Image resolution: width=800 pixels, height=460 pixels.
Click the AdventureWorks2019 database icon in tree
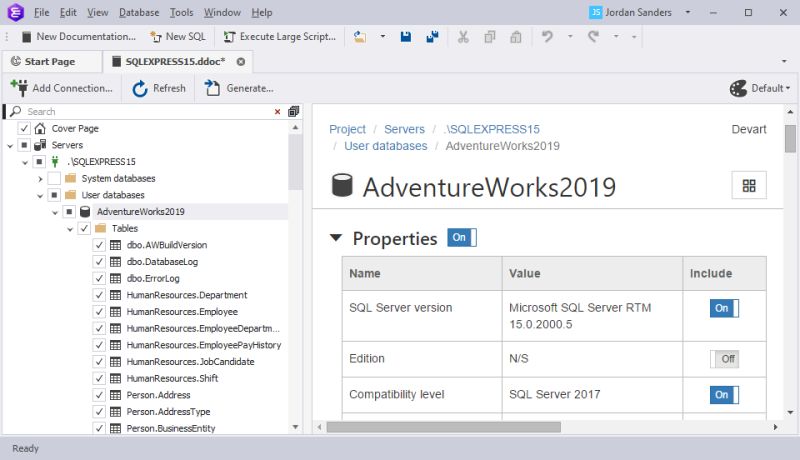click(x=85, y=212)
